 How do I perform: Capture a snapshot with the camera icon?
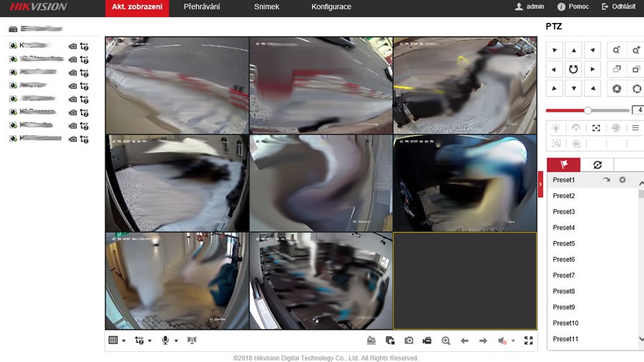click(x=409, y=341)
